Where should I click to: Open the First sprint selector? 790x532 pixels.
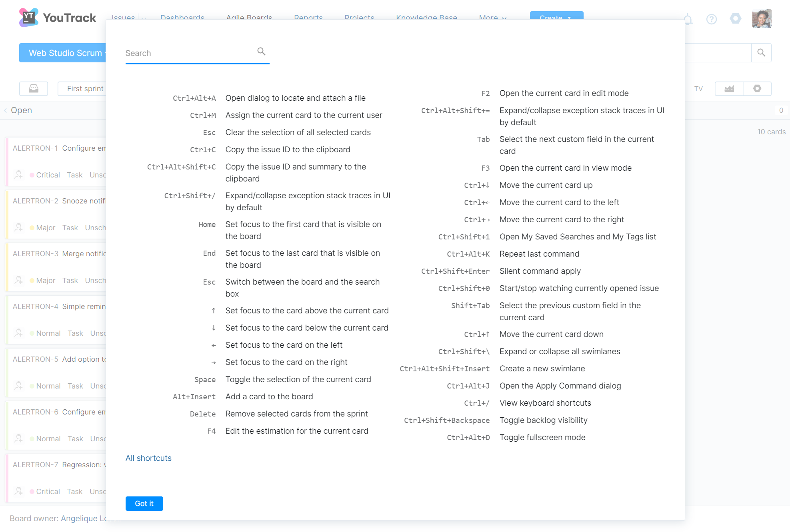tap(85, 89)
